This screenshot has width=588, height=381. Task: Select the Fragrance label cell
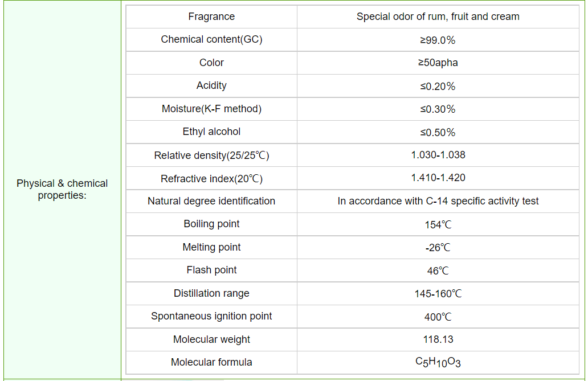tap(211, 17)
